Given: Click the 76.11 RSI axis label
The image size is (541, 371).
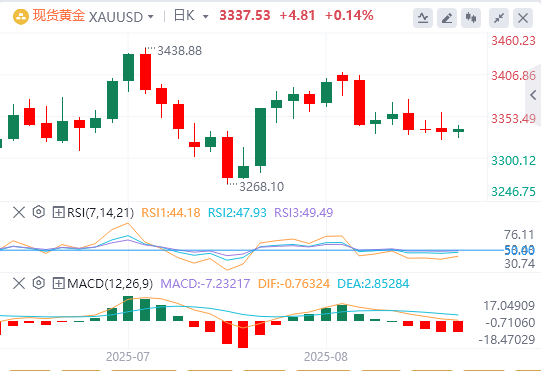Looking at the screenshot, I should [519, 235].
